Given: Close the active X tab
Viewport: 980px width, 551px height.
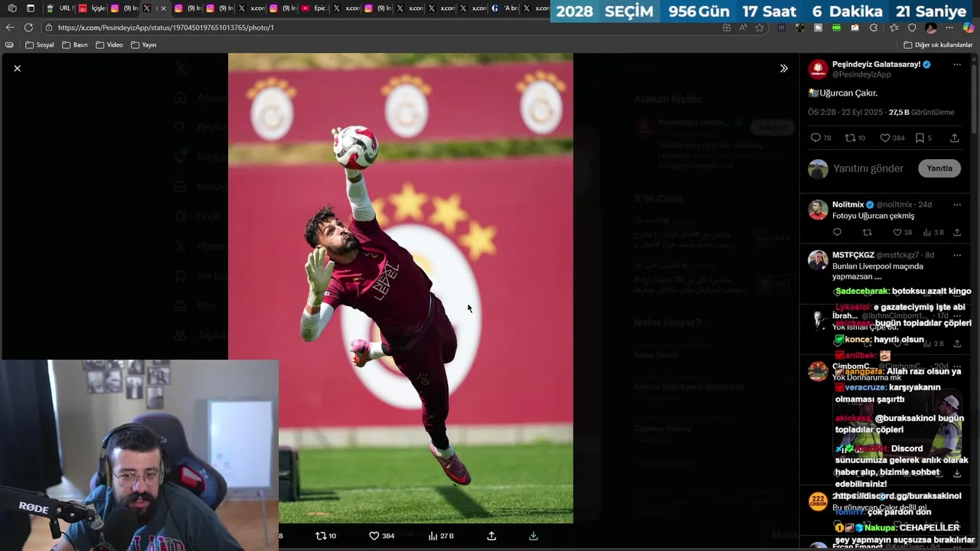Looking at the screenshot, I should pos(163,8).
